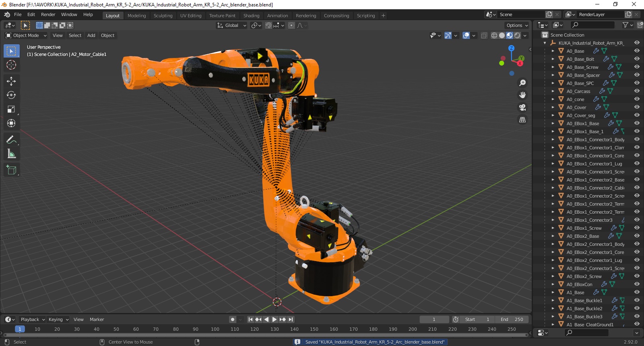Activate the Move tool
The image size is (644, 346).
pyautogui.click(x=11, y=81)
